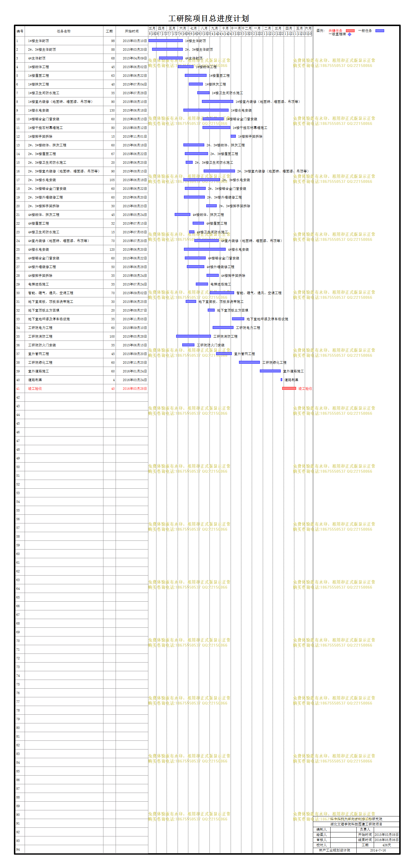Click 湖北文理学院科技园建工研院项目 in title block
The width and height of the screenshot is (414, 868).
point(356,824)
